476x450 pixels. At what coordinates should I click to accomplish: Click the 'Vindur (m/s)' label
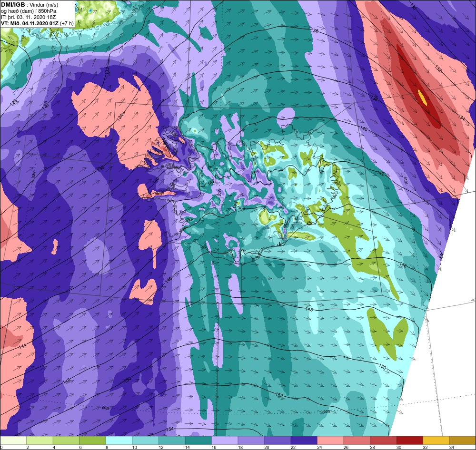[x=44, y=5]
